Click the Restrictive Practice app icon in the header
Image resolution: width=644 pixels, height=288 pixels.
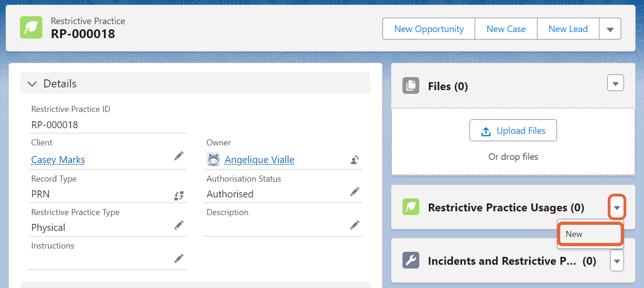coord(31,27)
